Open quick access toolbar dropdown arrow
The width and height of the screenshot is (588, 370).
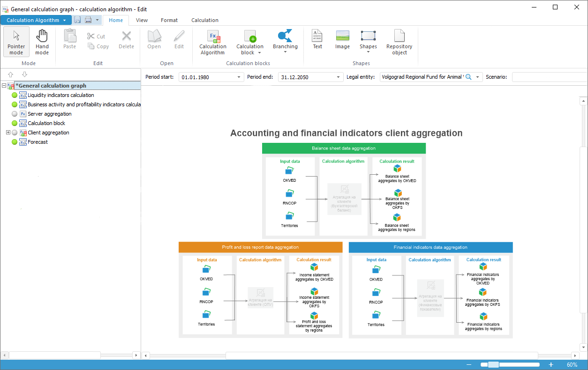[97, 20]
